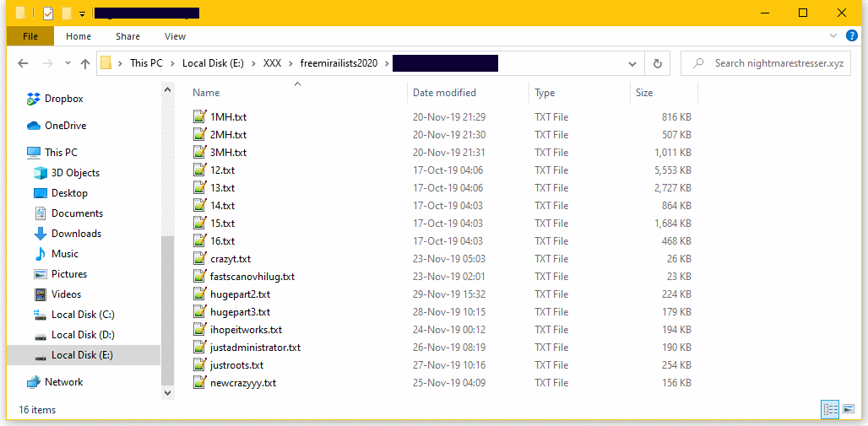The image size is (868, 426).
Task: Open the Quick Access Toolbar customize dropdown
Action: (82, 13)
